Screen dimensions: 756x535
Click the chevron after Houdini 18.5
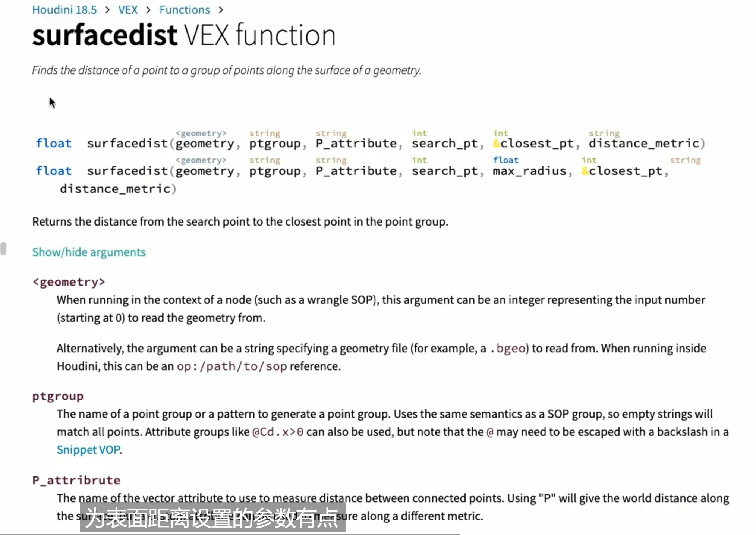click(x=107, y=10)
